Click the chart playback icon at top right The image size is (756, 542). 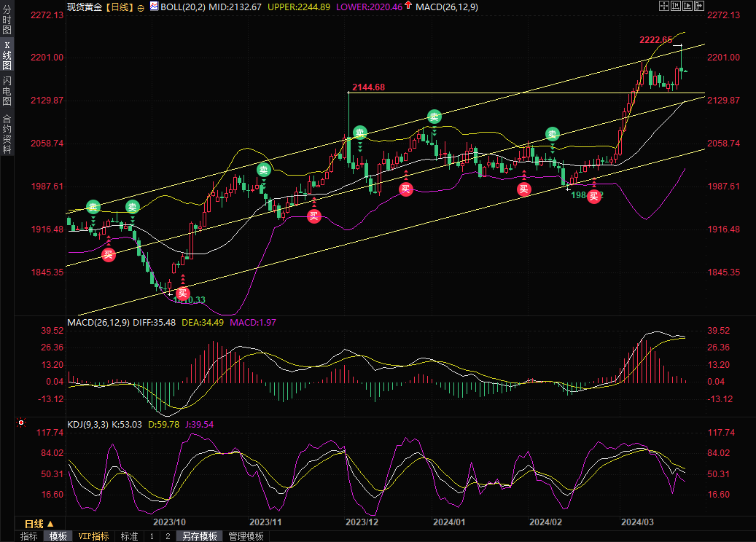687,6
